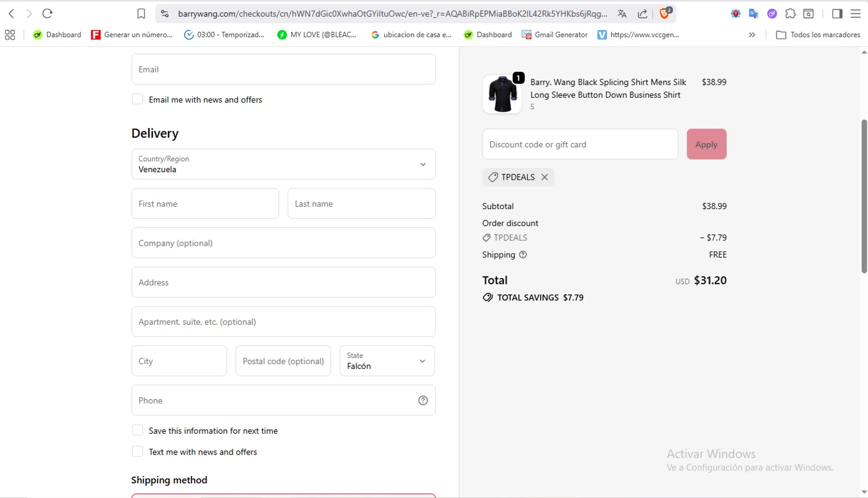868x498 pixels.
Task: Open the MY LOVE (@BLEAC... bookmark
Action: click(317, 35)
